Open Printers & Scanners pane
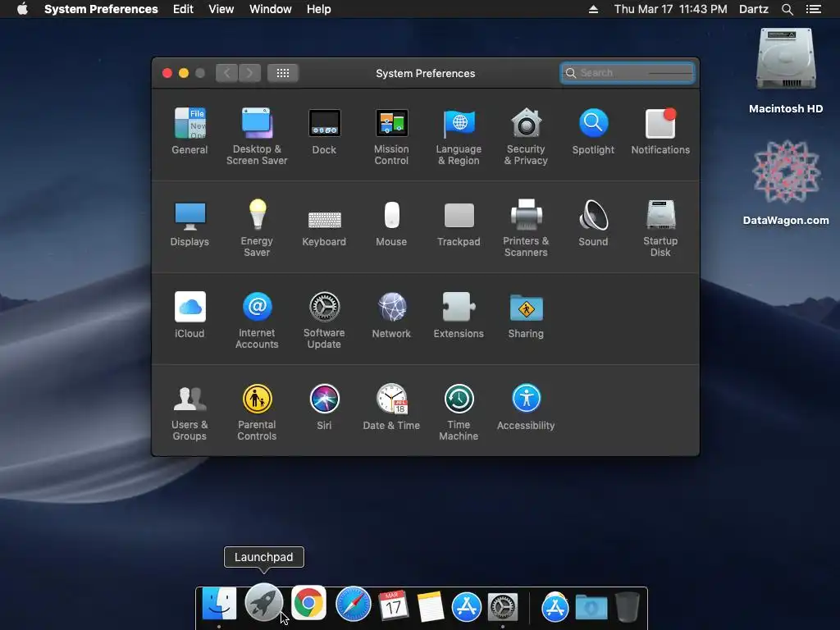840x630 pixels. pyautogui.click(x=526, y=228)
